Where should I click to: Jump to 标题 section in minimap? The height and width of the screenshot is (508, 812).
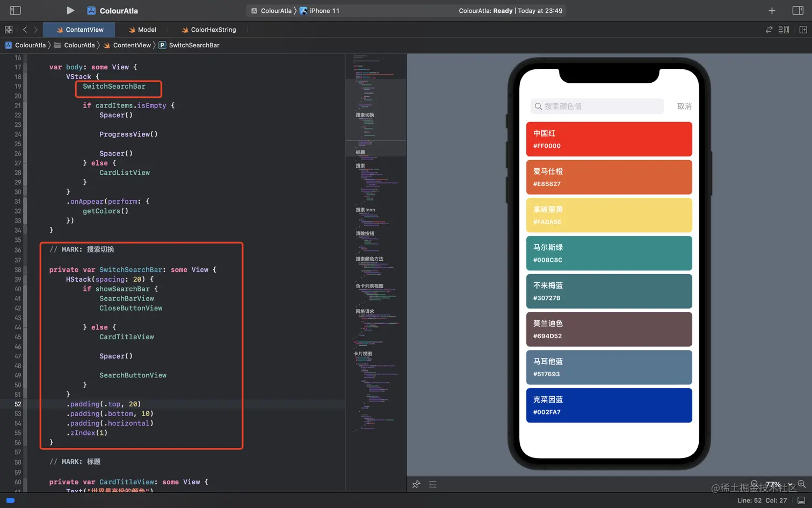pos(360,152)
